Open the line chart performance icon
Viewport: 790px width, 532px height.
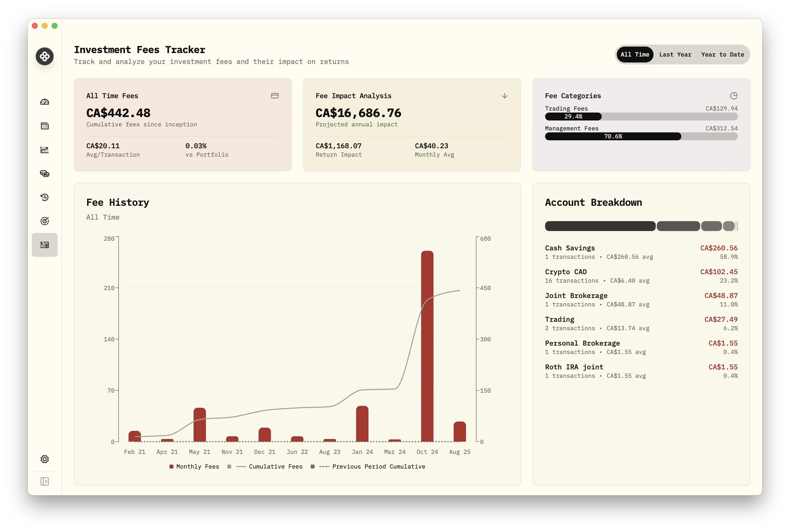coord(44,150)
